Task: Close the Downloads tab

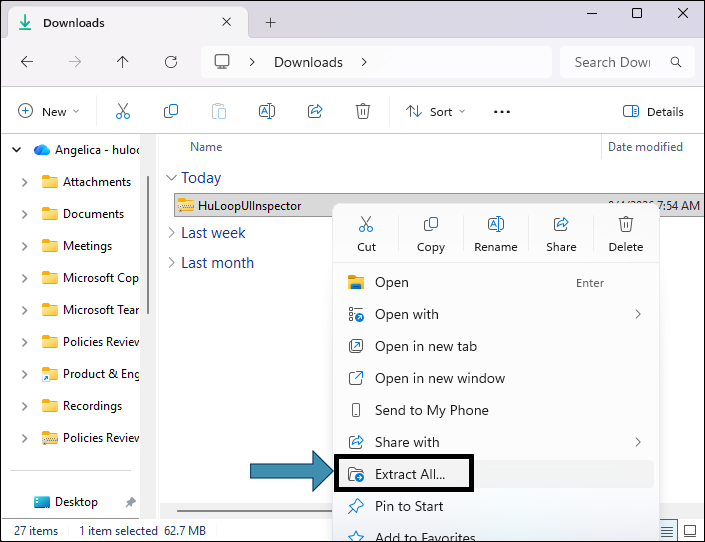Action: [x=227, y=22]
